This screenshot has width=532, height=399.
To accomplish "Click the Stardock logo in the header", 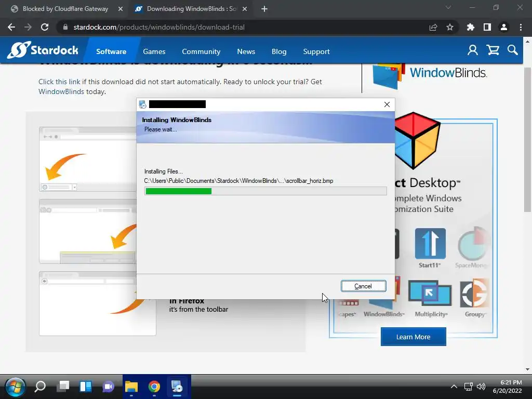I will click(x=43, y=50).
